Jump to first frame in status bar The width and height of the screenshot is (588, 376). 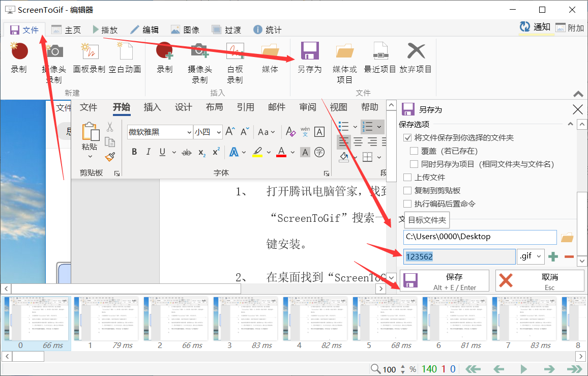pyautogui.click(x=473, y=369)
